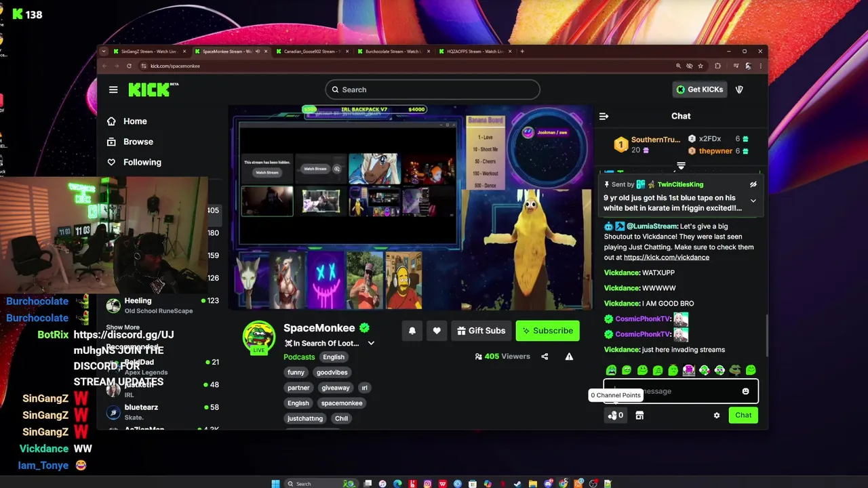Click the shield icon beside Get KICKs
This screenshot has width=868, height=488.
(x=739, y=89)
